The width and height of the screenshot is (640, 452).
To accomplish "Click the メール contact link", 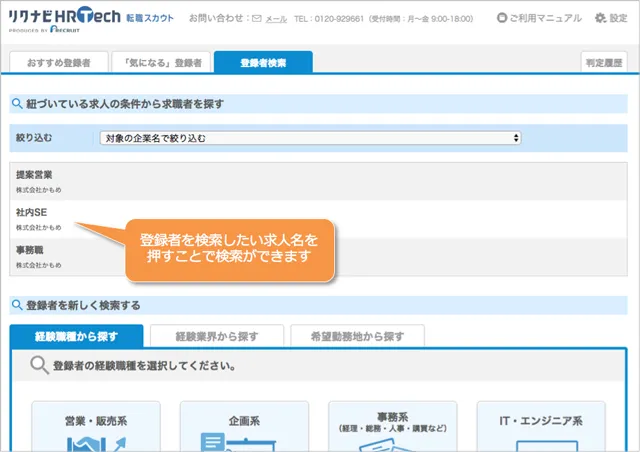I will (x=276, y=19).
